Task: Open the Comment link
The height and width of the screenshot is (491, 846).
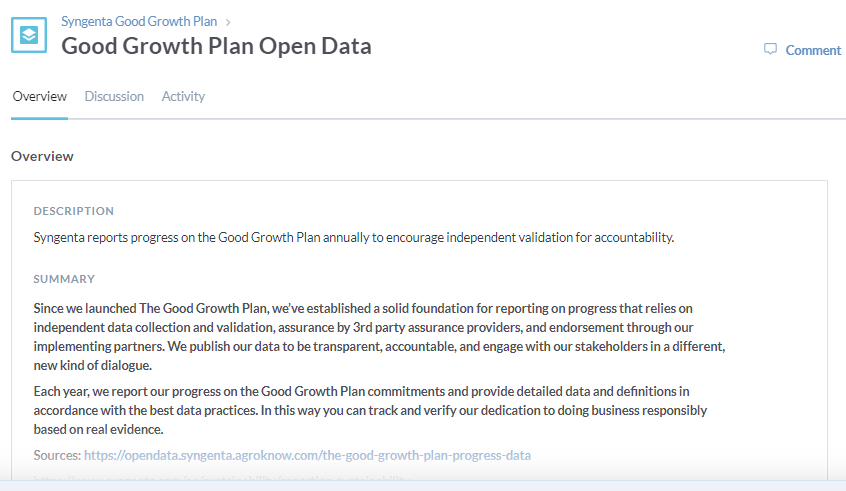Action: 813,50
